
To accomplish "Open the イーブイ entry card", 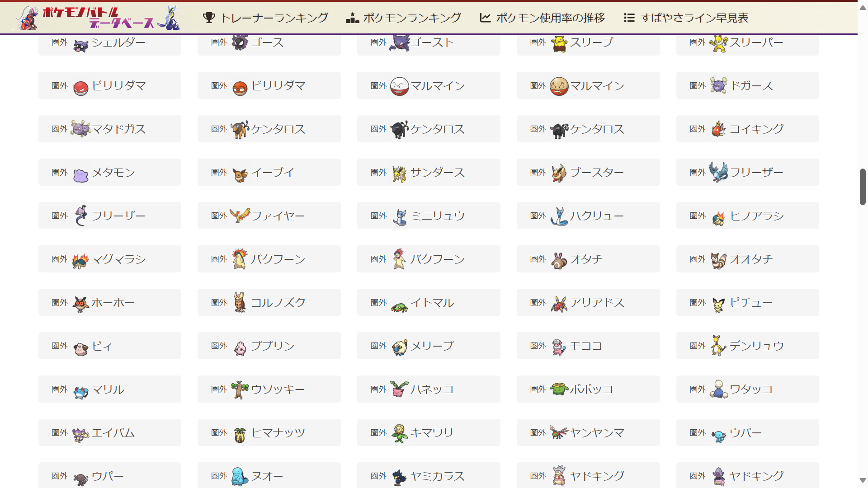I will [269, 172].
